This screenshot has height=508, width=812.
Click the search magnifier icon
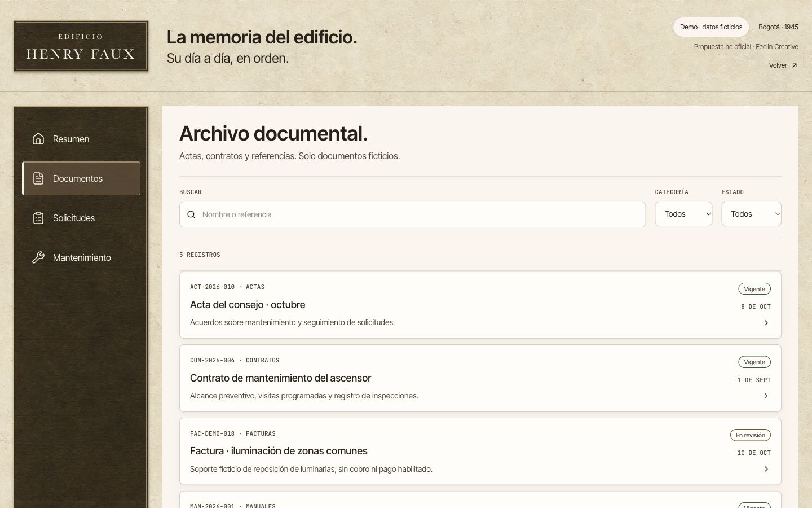(x=191, y=214)
